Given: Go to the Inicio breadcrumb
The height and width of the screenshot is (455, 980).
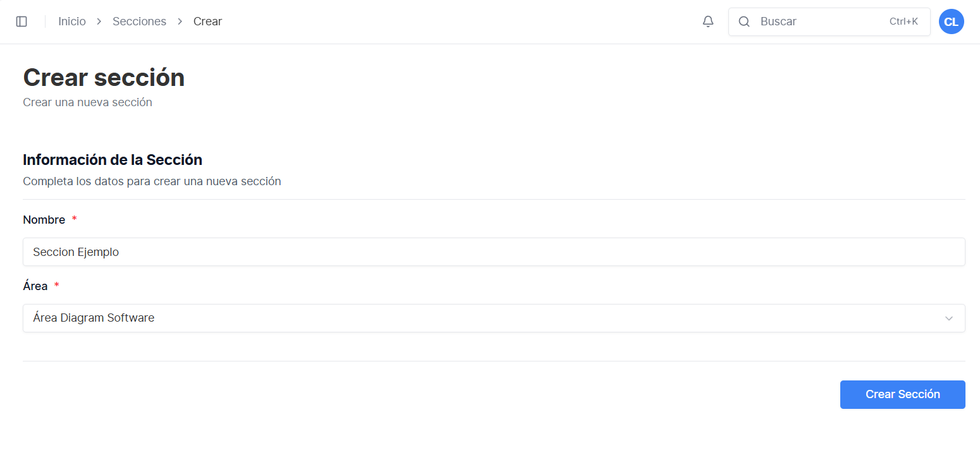Looking at the screenshot, I should (x=72, y=21).
